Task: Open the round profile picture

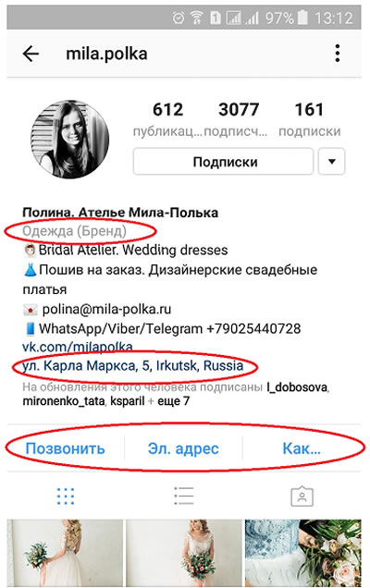Action: point(69,139)
